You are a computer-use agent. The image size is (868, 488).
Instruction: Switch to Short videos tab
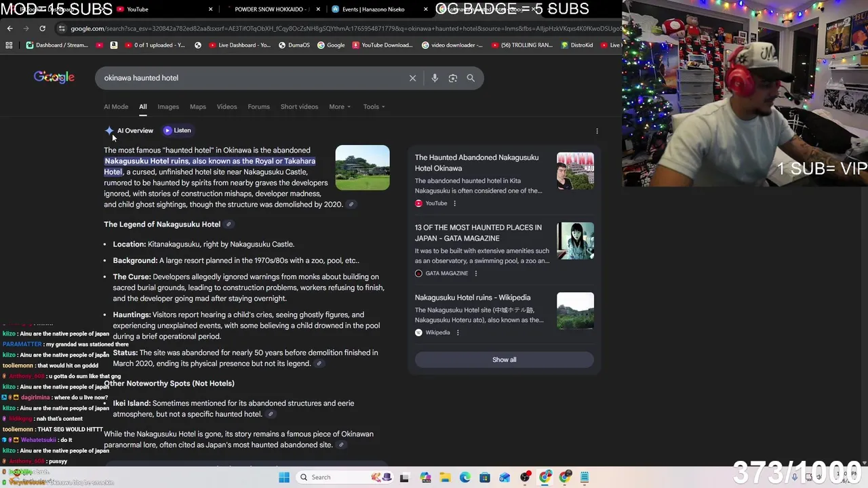click(x=299, y=106)
